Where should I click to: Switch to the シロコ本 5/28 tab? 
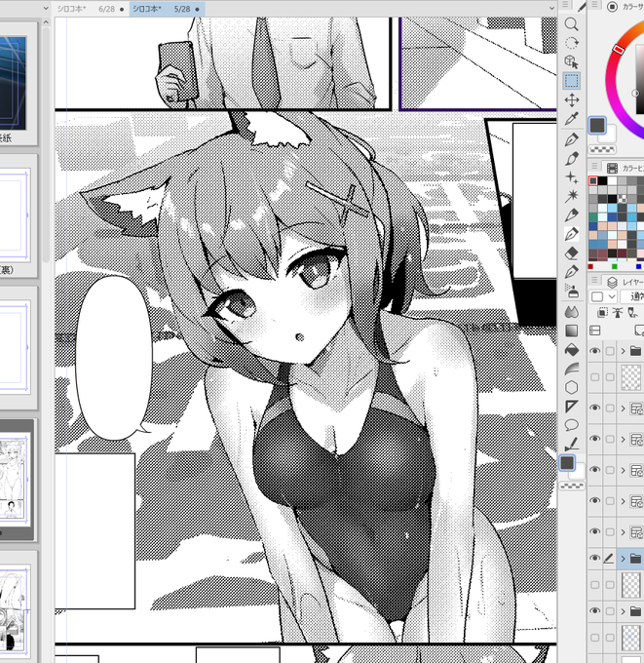pyautogui.click(x=167, y=9)
